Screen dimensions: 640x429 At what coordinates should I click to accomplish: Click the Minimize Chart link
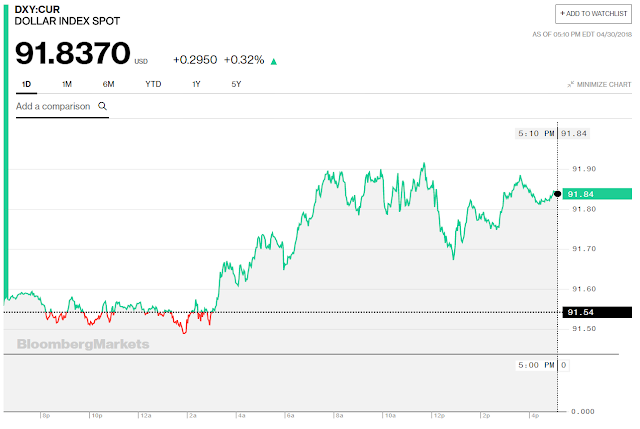point(599,84)
